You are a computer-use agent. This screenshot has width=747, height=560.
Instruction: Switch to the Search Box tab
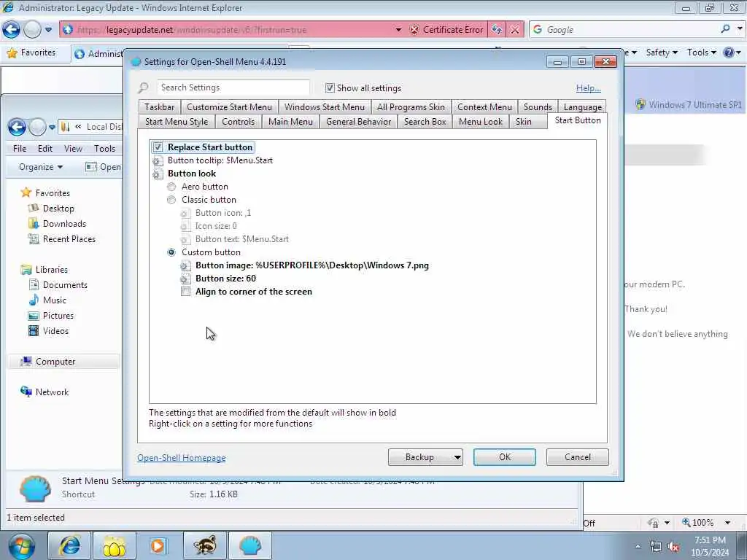(x=425, y=122)
